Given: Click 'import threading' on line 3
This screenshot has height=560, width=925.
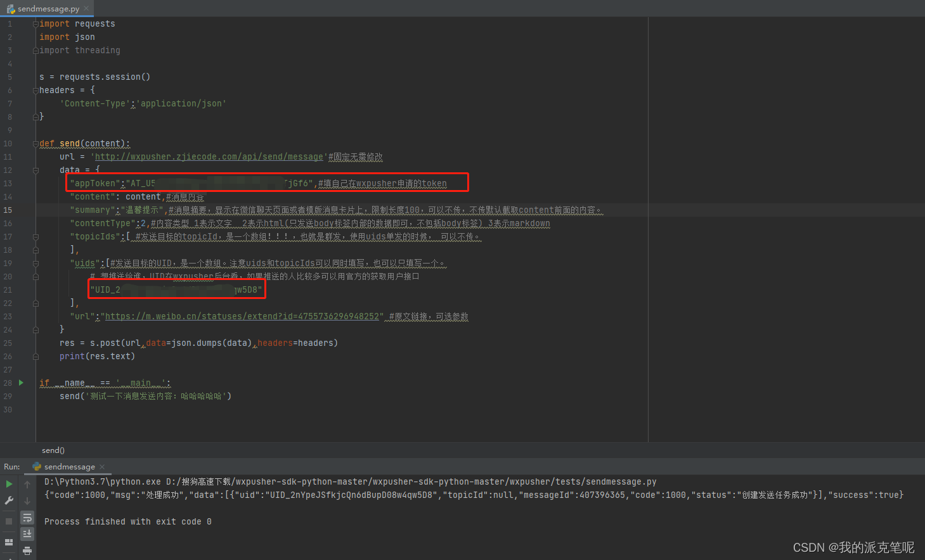Looking at the screenshot, I should pyautogui.click(x=80, y=51).
